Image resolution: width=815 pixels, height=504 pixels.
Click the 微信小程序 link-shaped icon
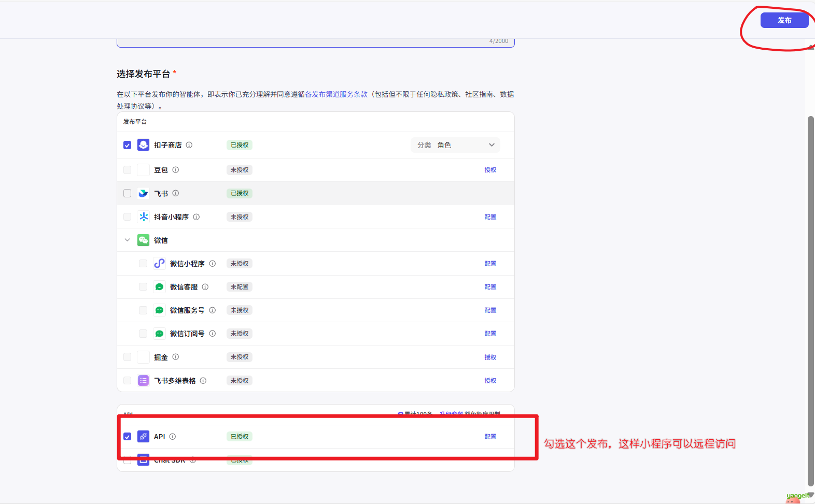tap(159, 264)
